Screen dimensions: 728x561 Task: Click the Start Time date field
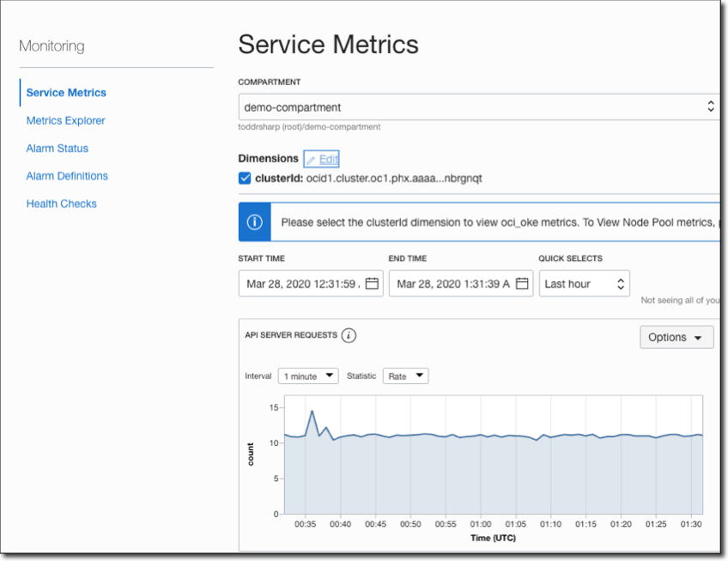tap(302, 284)
